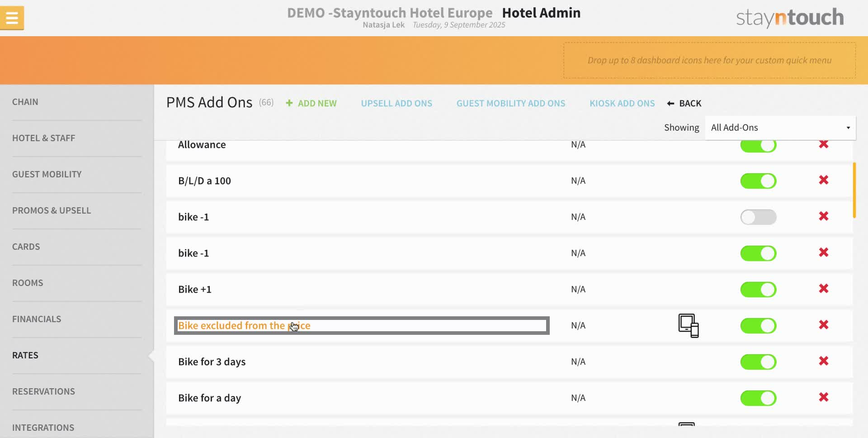The width and height of the screenshot is (868, 438).
Task: Open the Bike for a day add-on
Action: coord(210,398)
